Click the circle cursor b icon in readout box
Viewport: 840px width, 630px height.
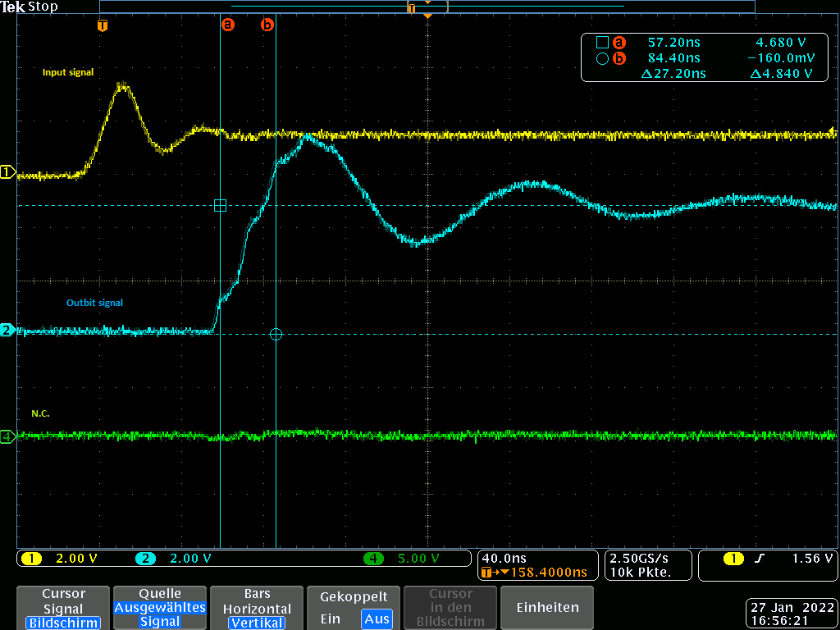click(601, 58)
